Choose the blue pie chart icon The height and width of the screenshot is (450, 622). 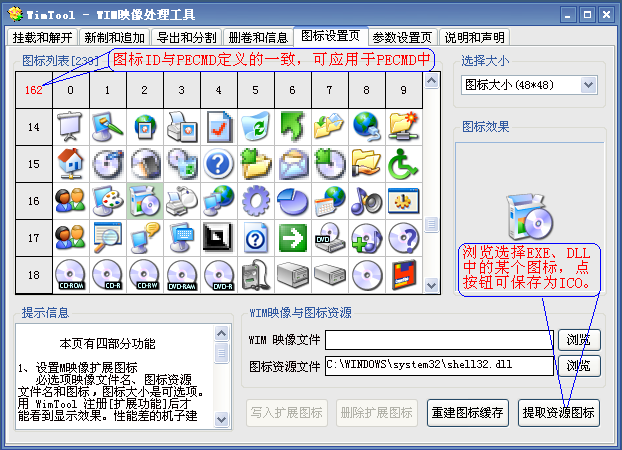point(293,200)
